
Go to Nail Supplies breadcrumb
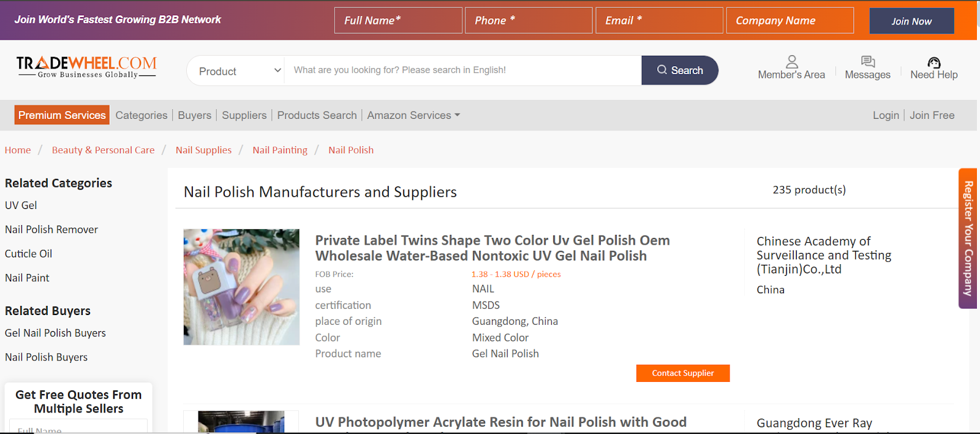(204, 150)
